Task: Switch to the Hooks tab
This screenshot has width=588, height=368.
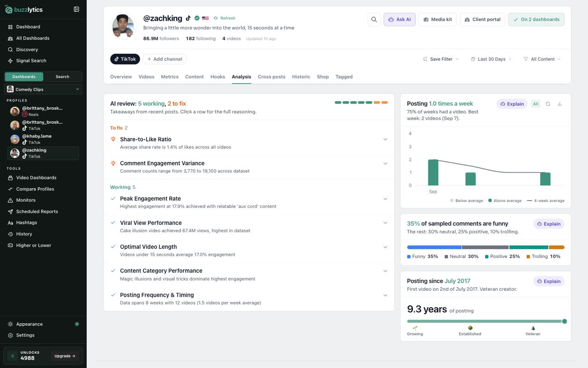Action: pyautogui.click(x=218, y=77)
